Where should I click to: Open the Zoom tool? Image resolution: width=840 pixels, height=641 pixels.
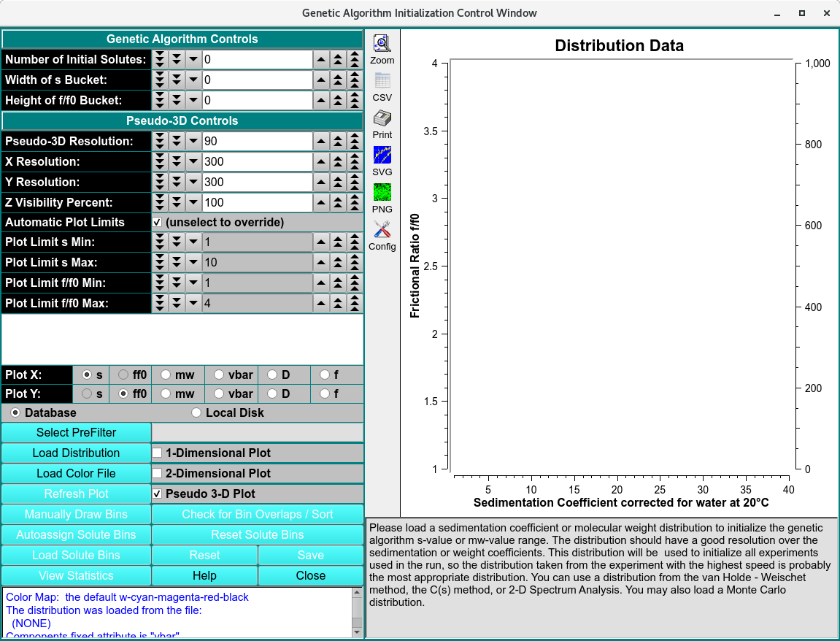[382, 41]
